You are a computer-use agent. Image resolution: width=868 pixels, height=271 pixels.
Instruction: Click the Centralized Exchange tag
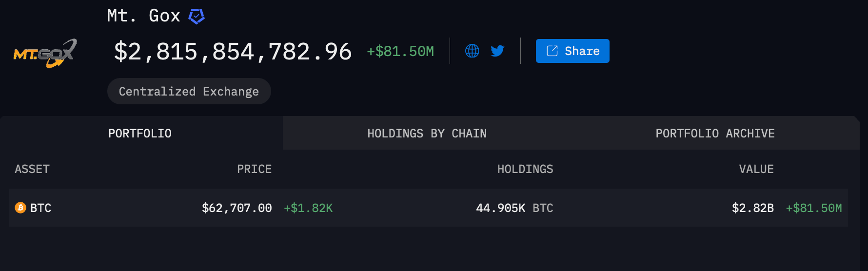189,91
